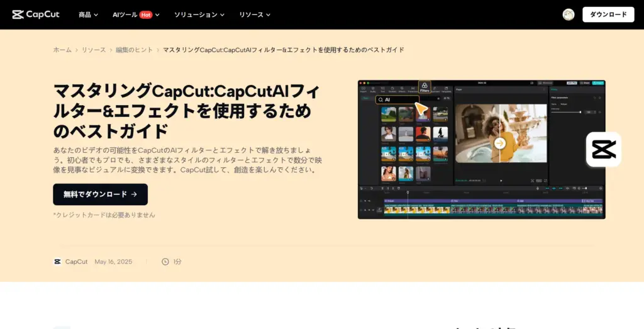Click the note *クレジットカードは必要ありません
This screenshot has height=329, width=644.
click(x=104, y=215)
